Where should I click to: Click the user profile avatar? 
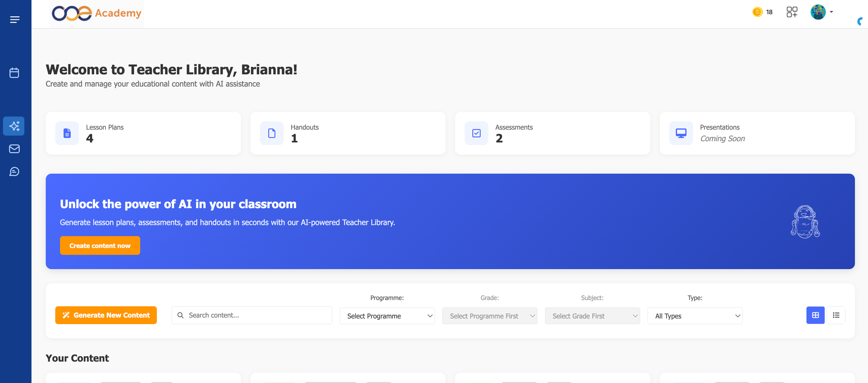(x=818, y=12)
